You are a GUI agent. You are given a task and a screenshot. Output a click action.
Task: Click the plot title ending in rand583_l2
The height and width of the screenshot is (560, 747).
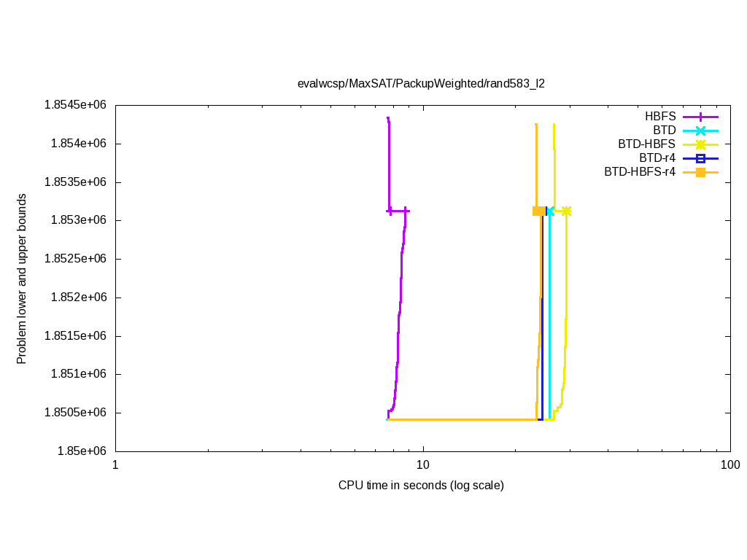(421, 83)
